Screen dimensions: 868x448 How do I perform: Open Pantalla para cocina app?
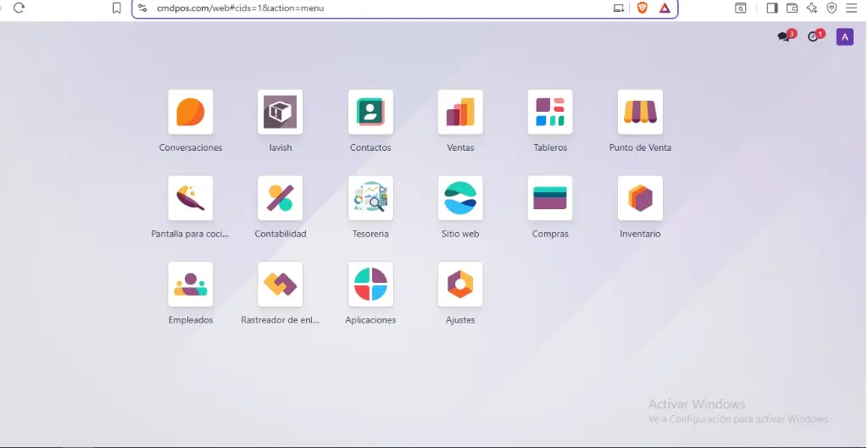pyautogui.click(x=191, y=198)
